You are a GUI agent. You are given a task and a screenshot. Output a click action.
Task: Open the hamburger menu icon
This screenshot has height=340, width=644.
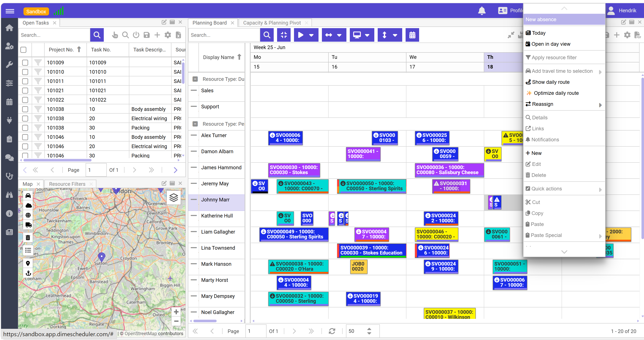click(10, 11)
